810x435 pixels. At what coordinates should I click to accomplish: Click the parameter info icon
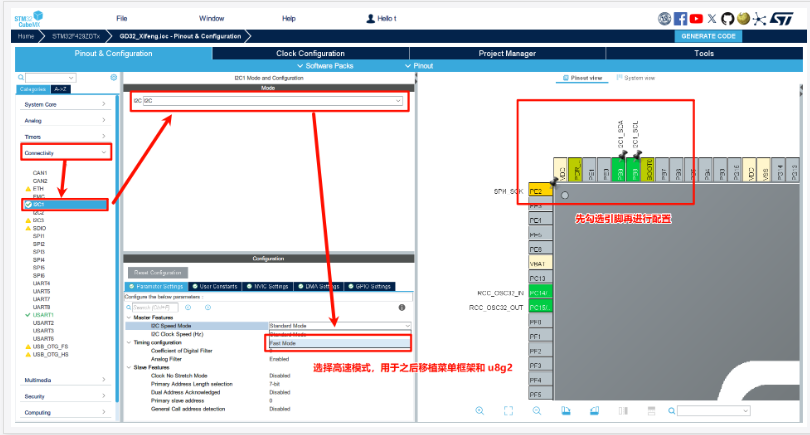[x=401, y=307]
